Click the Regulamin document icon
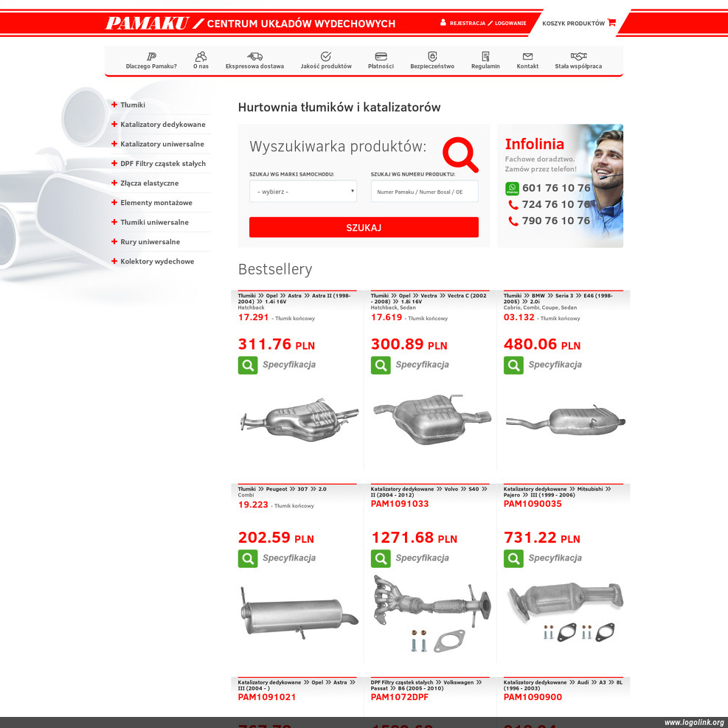This screenshot has width=728, height=728. [485, 56]
